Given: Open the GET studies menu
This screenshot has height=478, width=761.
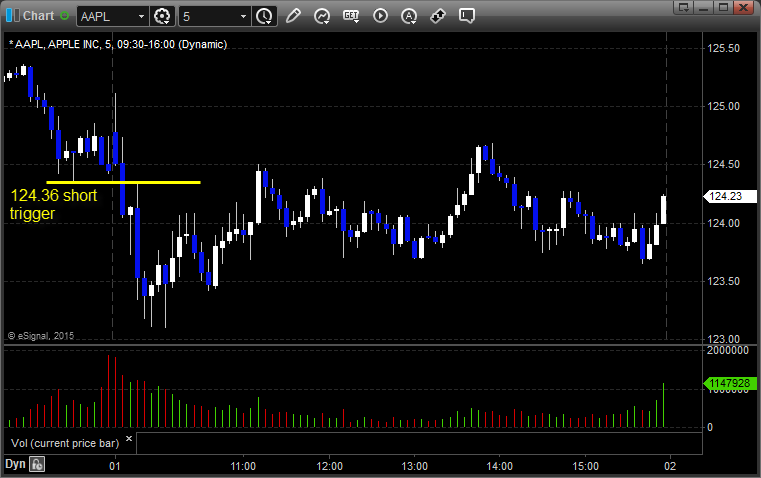Looking at the screenshot, I should 351,16.
